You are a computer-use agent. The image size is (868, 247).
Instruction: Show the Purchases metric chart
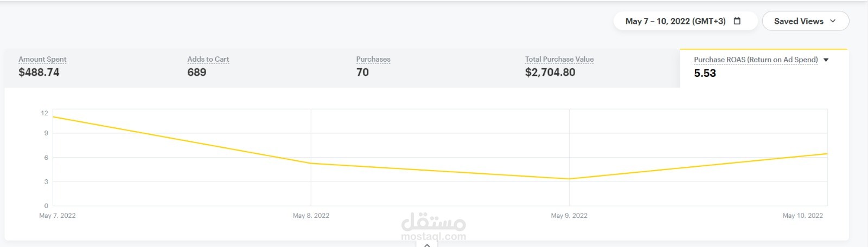373,60
